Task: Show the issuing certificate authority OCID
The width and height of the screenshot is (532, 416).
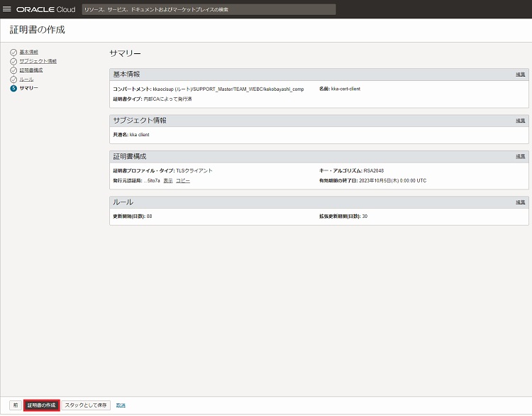Action: (168, 181)
